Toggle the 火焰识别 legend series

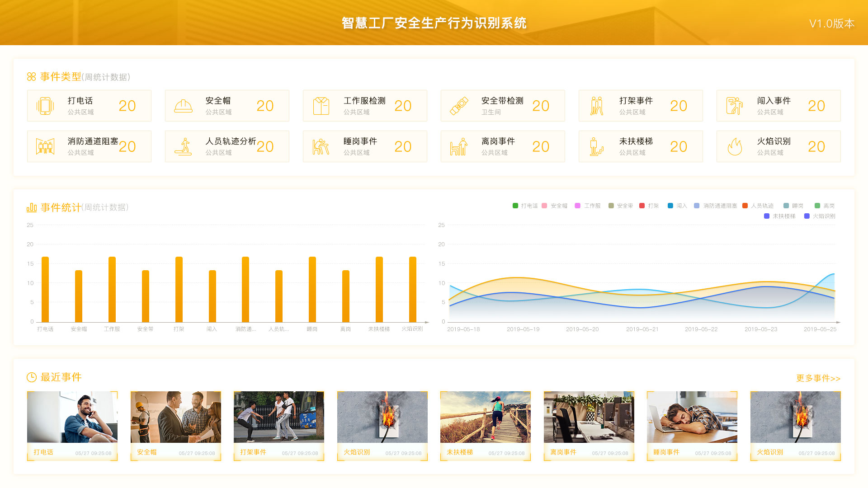tap(820, 216)
